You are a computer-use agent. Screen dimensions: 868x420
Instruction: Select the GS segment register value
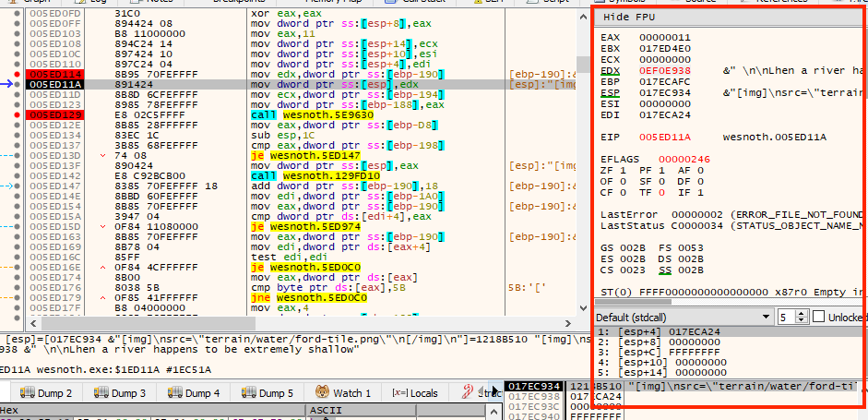click(x=632, y=248)
